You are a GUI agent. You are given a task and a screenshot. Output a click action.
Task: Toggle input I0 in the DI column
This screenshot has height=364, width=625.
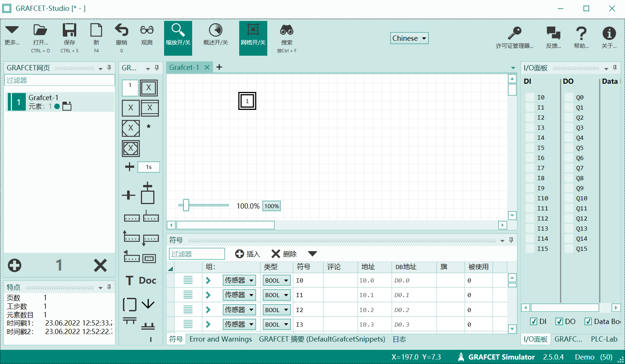click(530, 97)
